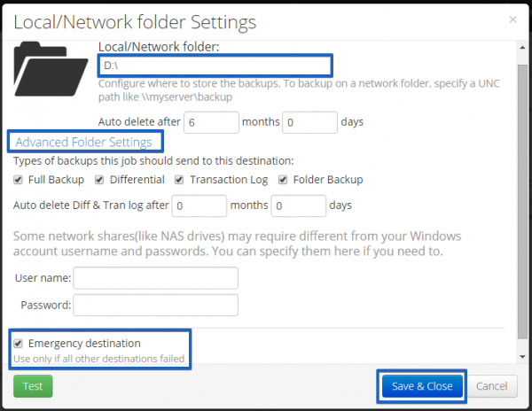Close the dialog with the X icon
This screenshot has width=532, height=411.
pos(512,19)
